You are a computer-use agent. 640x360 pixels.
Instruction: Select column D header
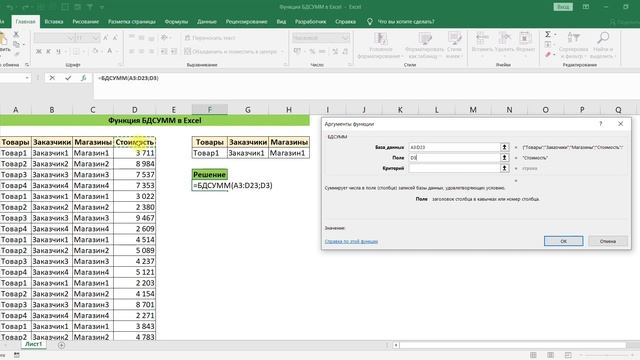[135, 109]
